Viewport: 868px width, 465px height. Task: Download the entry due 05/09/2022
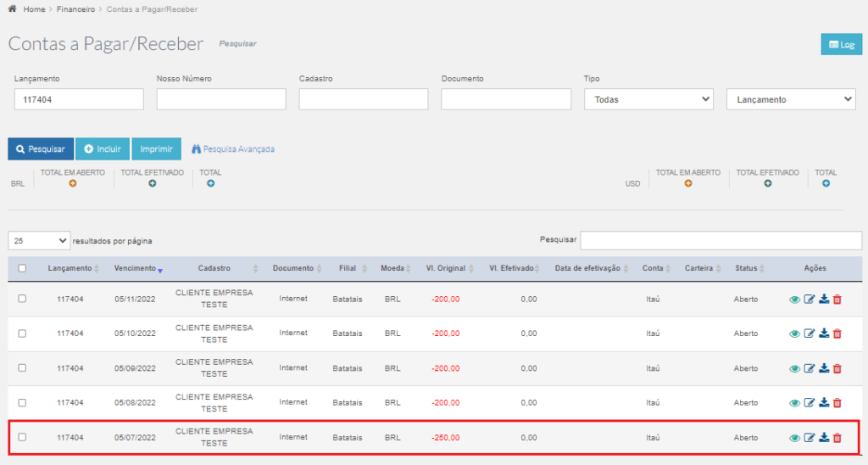[824, 368]
